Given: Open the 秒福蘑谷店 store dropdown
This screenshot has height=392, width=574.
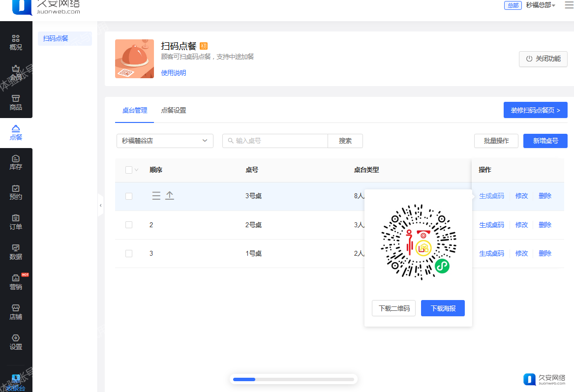Looking at the screenshot, I should pos(165,141).
